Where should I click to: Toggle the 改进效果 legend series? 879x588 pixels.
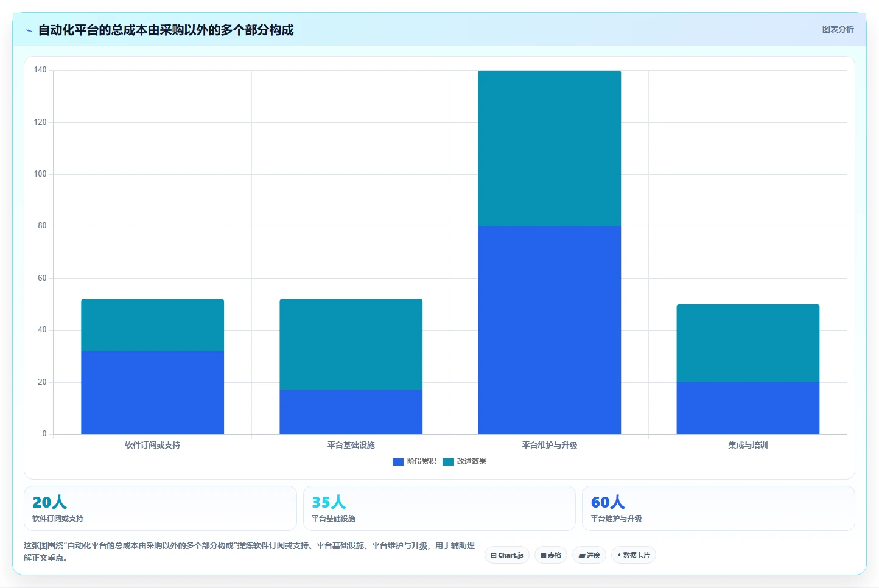point(464,461)
